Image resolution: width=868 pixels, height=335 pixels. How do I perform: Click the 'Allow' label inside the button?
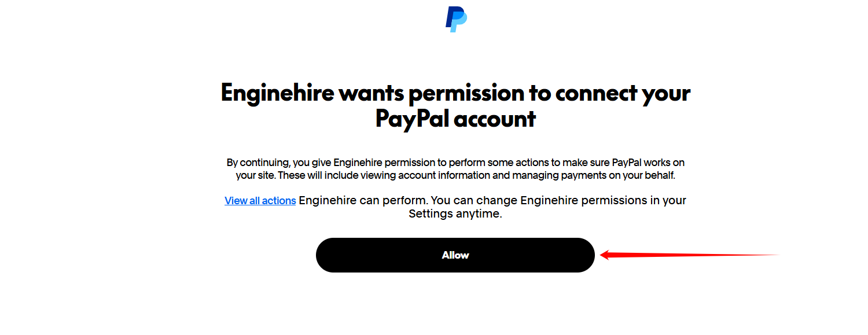[455, 255]
